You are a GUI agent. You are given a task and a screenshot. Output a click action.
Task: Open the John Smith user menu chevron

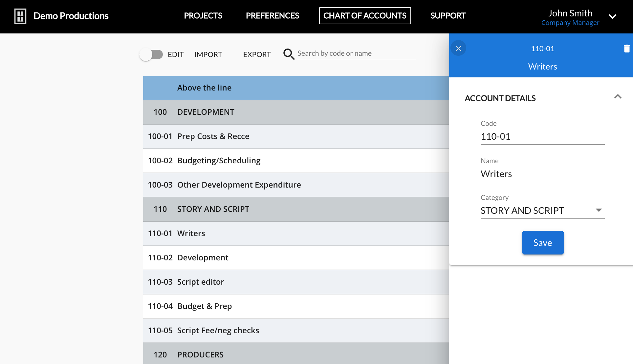click(x=612, y=16)
